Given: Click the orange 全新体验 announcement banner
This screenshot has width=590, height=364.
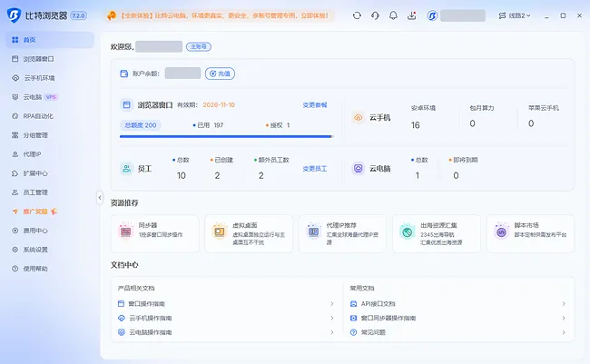Looking at the screenshot, I should pos(219,15).
